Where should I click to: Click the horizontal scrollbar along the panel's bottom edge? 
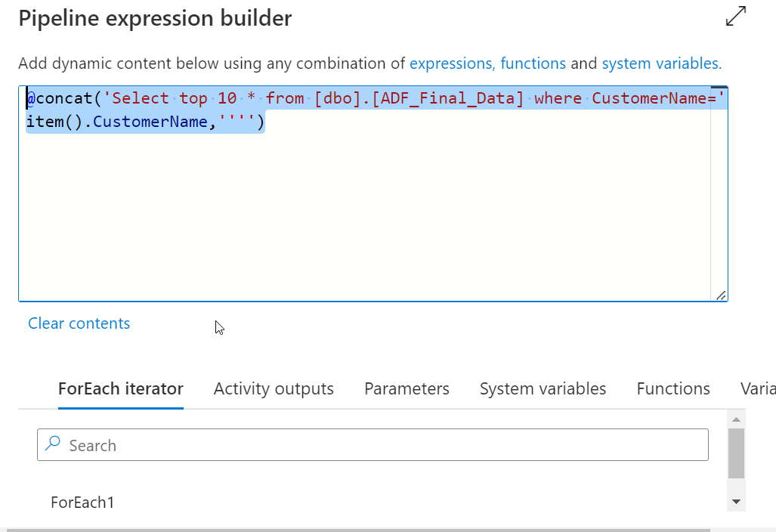coord(359,530)
